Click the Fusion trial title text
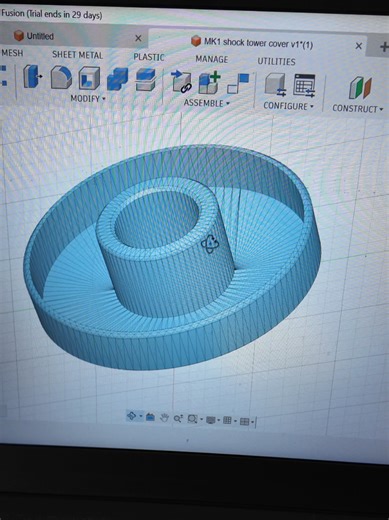This screenshot has width=389, height=520. click(x=52, y=14)
